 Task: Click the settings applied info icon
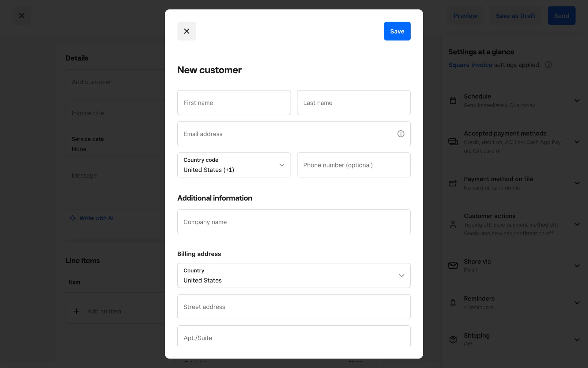click(x=548, y=65)
